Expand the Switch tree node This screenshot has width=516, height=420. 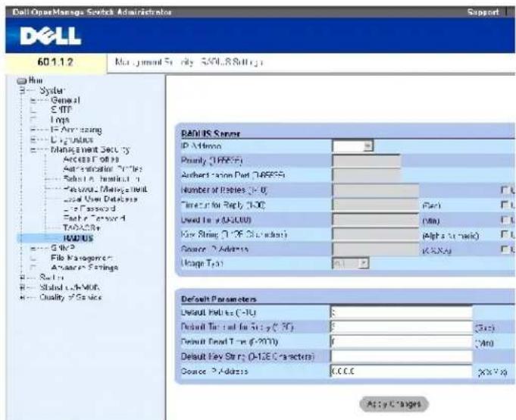click(22, 277)
